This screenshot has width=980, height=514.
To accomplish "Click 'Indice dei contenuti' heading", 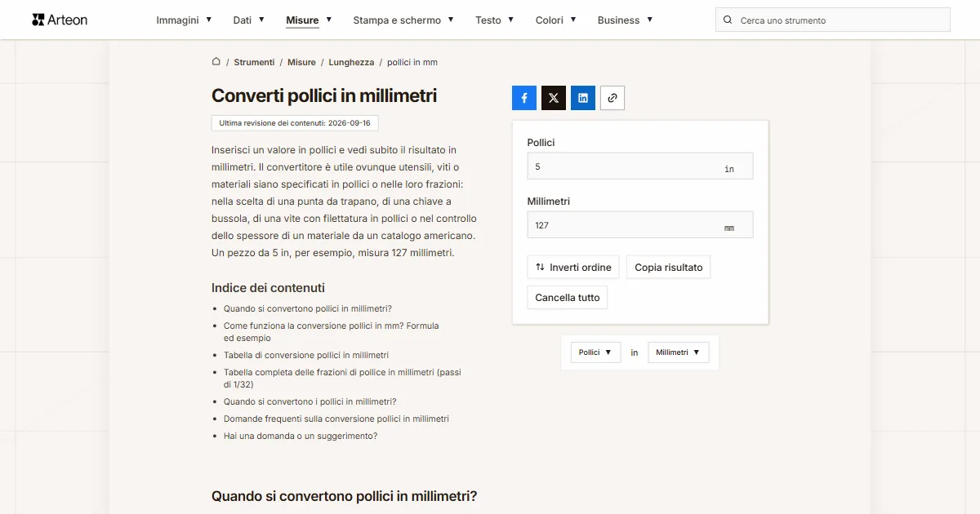I will [268, 288].
